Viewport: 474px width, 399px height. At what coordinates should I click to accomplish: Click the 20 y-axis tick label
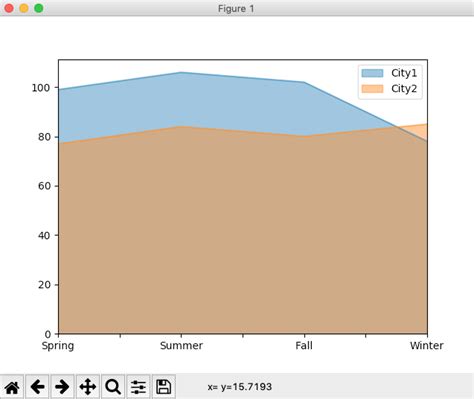[x=44, y=285]
